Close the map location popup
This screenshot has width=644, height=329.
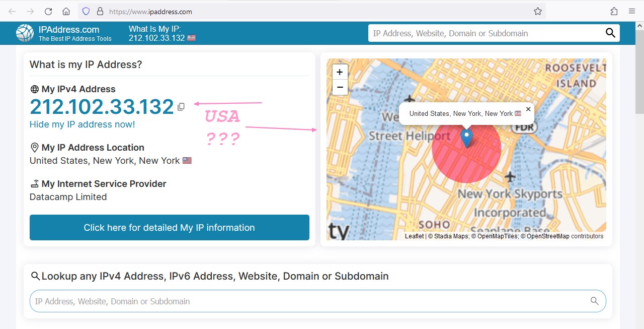pos(528,109)
